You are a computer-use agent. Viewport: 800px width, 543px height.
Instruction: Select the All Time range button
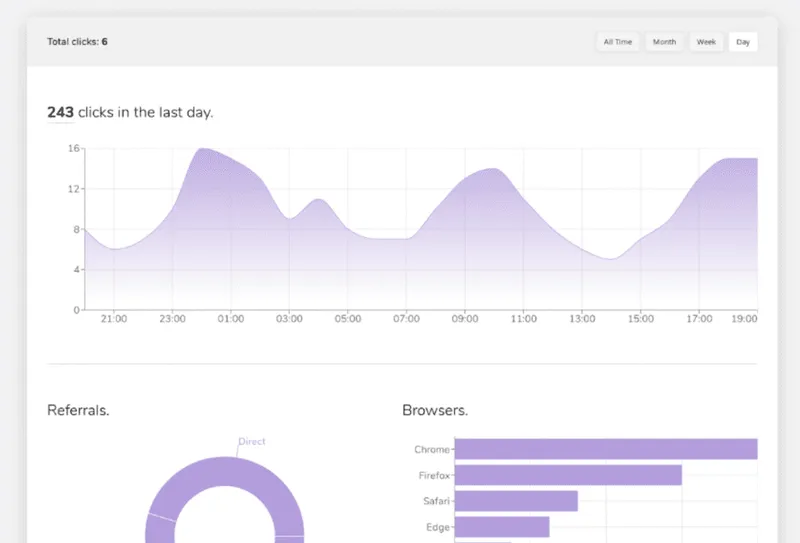point(617,42)
